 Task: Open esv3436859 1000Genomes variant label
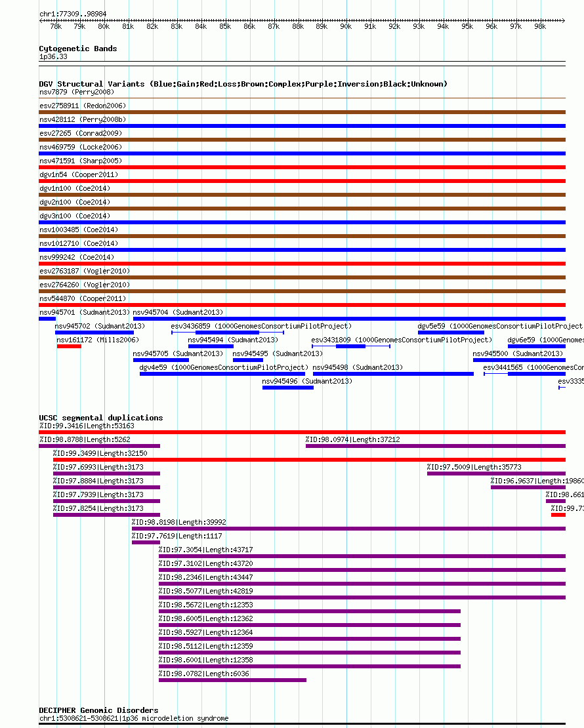261,327
